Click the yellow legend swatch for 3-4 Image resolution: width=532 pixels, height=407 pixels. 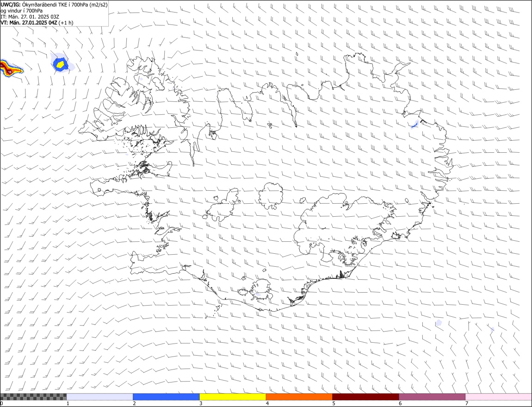(232, 397)
